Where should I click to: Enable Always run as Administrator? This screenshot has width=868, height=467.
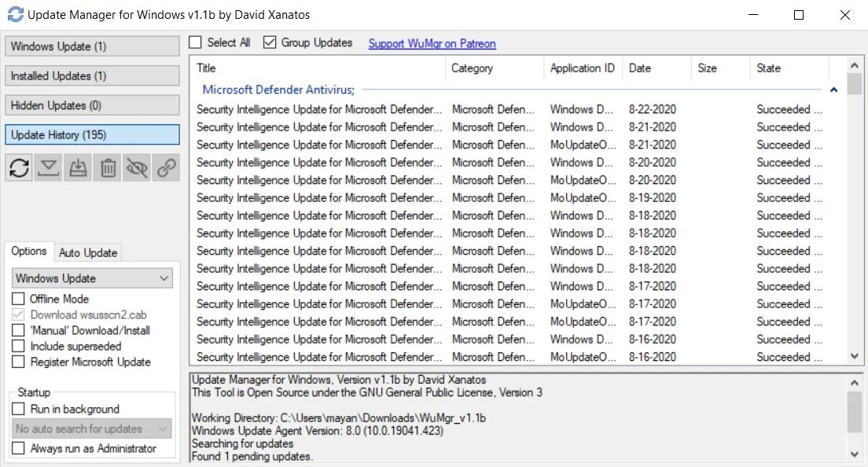tap(18, 448)
